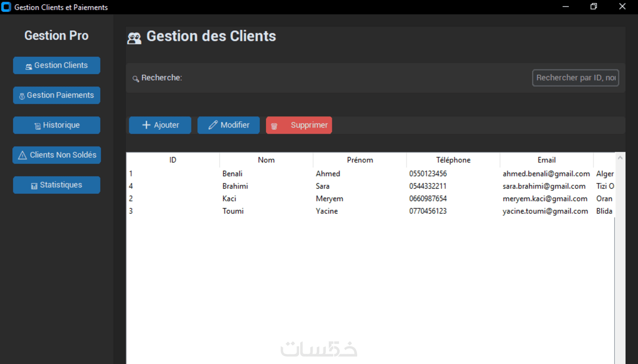Click the Modifier client button
Viewport: 638px width, 364px height.
click(229, 125)
